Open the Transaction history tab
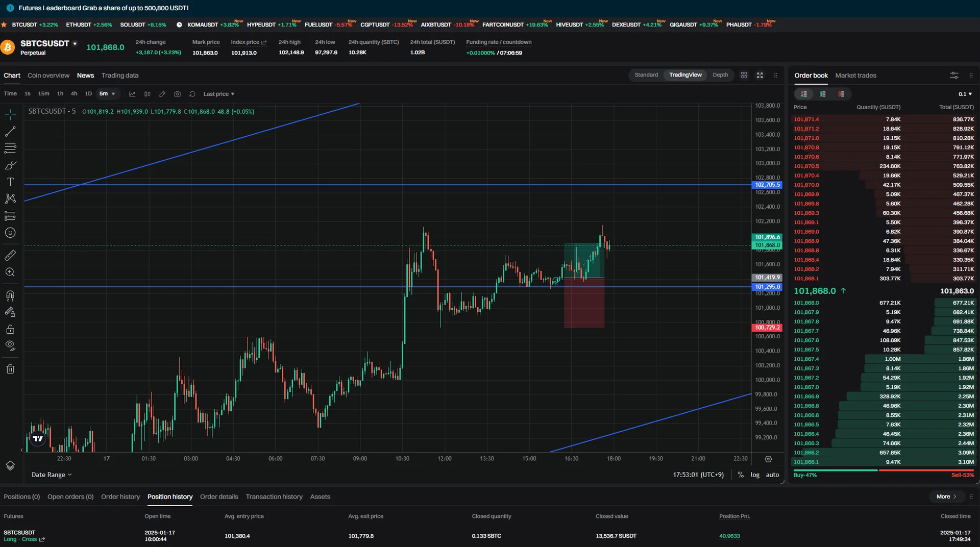980x547 pixels. coord(274,496)
